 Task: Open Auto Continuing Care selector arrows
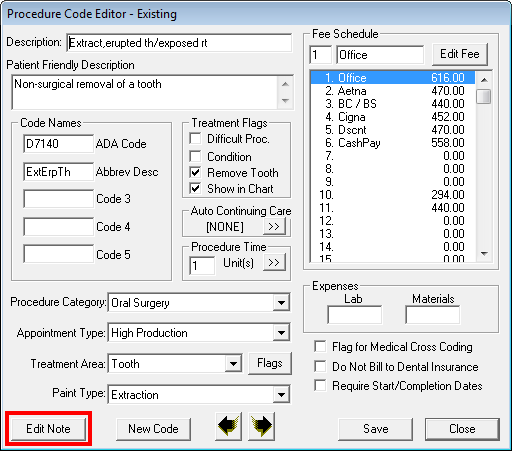pyautogui.click(x=274, y=227)
